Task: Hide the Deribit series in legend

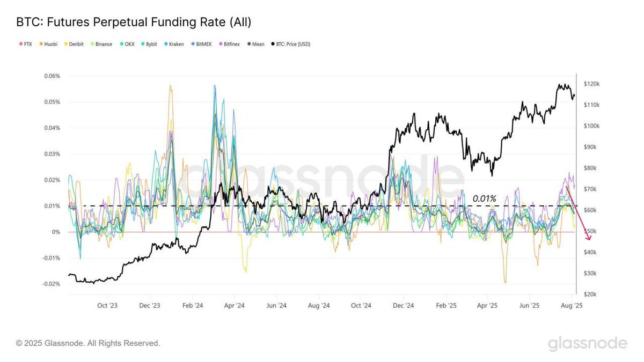Action: [74, 44]
